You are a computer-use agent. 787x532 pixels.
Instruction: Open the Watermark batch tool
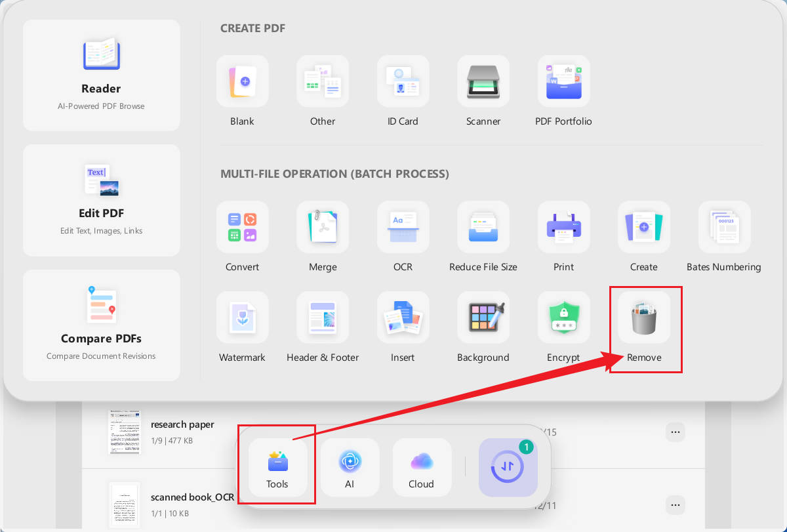(242, 317)
